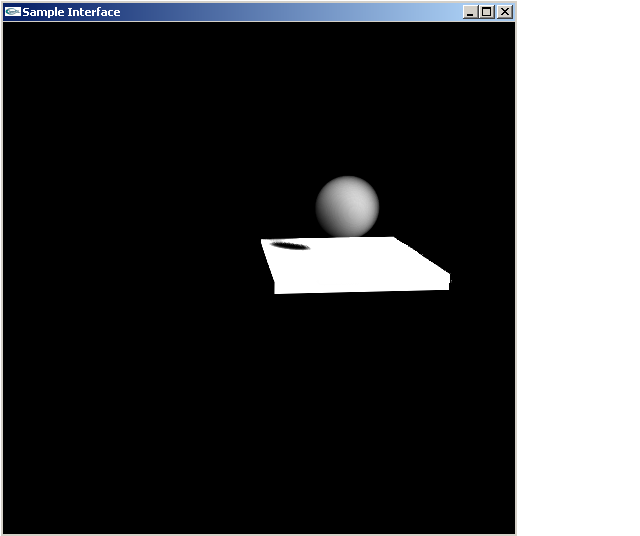Screen dimensions: 640x536
Task: Click the white slab beneath the sphere
Action: pos(355,265)
